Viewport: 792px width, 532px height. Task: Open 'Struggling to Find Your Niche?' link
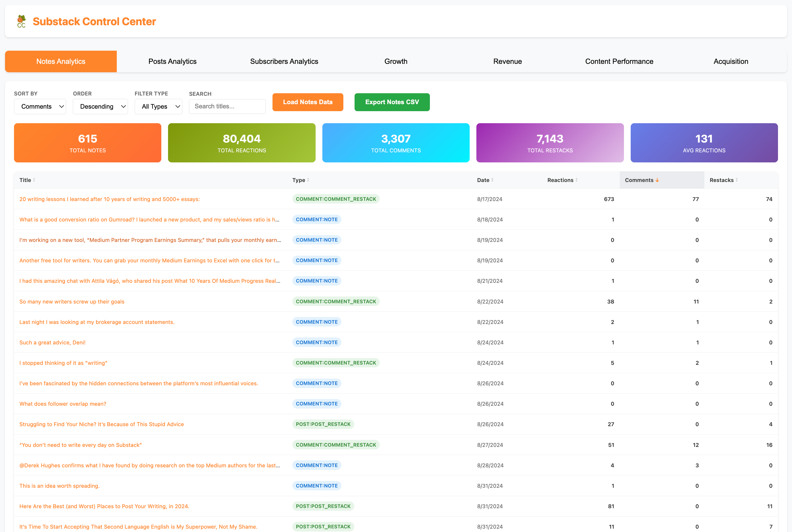pos(101,424)
